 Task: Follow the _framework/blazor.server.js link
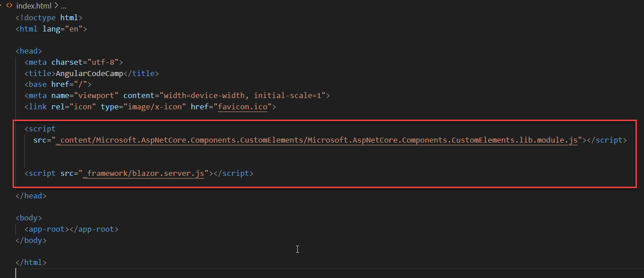(x=144, y=174)
